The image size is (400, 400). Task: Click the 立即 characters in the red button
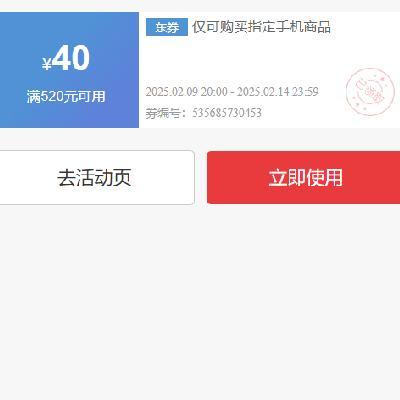(287, 177)
